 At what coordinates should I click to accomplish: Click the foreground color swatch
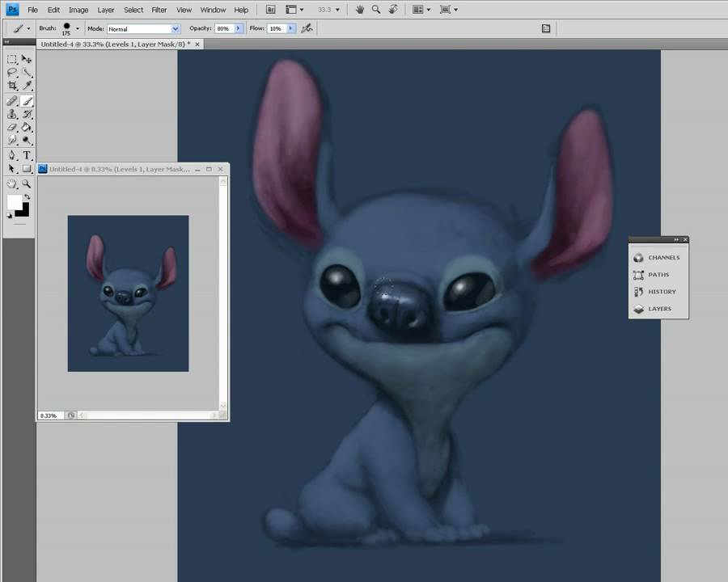15,202
